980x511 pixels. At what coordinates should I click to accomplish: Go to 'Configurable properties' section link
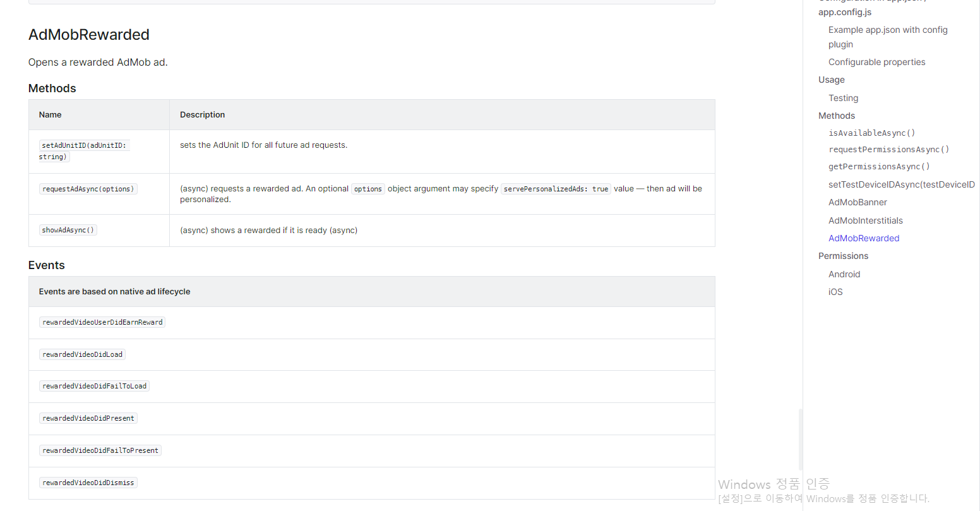(x=876, y=62)
